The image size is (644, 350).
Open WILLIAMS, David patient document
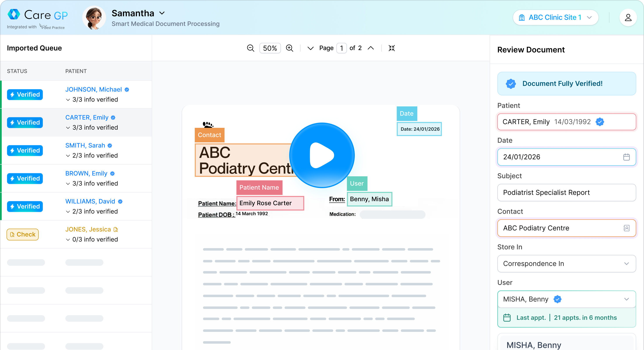pos(90,201)
